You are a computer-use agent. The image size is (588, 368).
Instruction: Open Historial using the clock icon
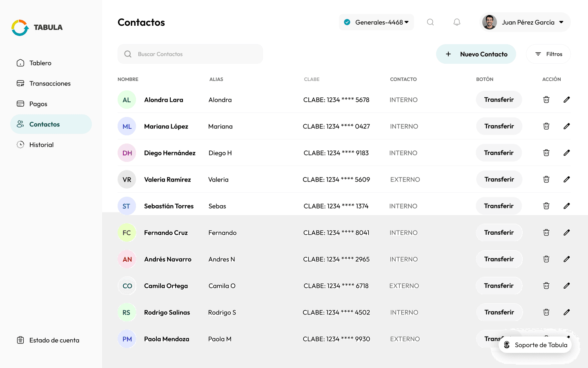click(x=20, y=144)
